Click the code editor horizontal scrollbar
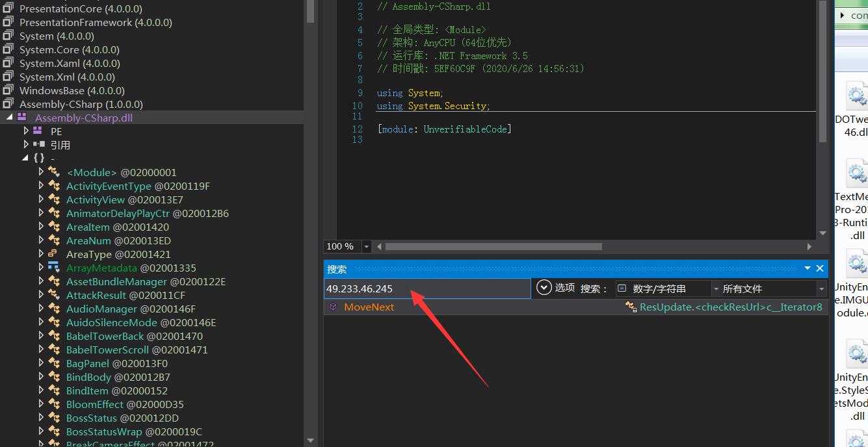This screenshot has width=868, height=447. pyautogui.click(x=493, y=247)
